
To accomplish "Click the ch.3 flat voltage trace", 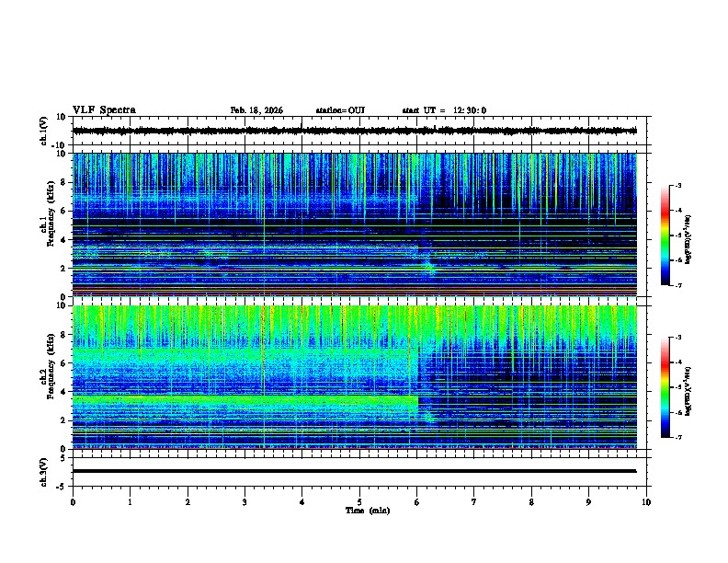I will pos(355,471).
